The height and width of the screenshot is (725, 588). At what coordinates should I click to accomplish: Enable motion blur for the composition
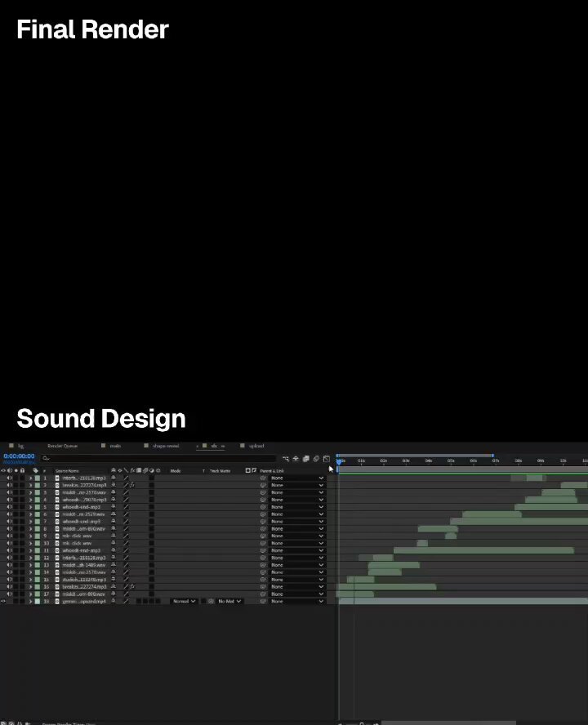click(x=316, y=459)
